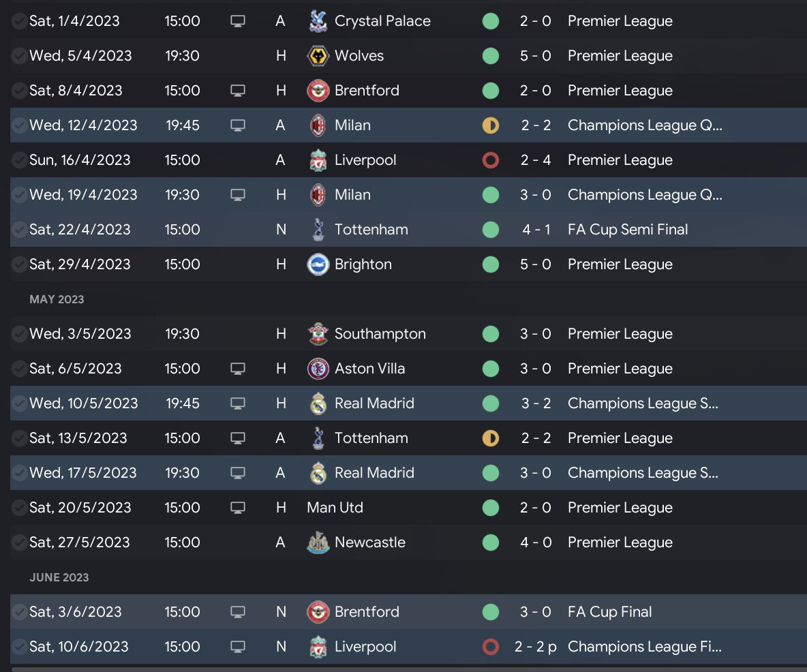
Task: Open the FA Cup Final competition link
Action: click(609, 612)
